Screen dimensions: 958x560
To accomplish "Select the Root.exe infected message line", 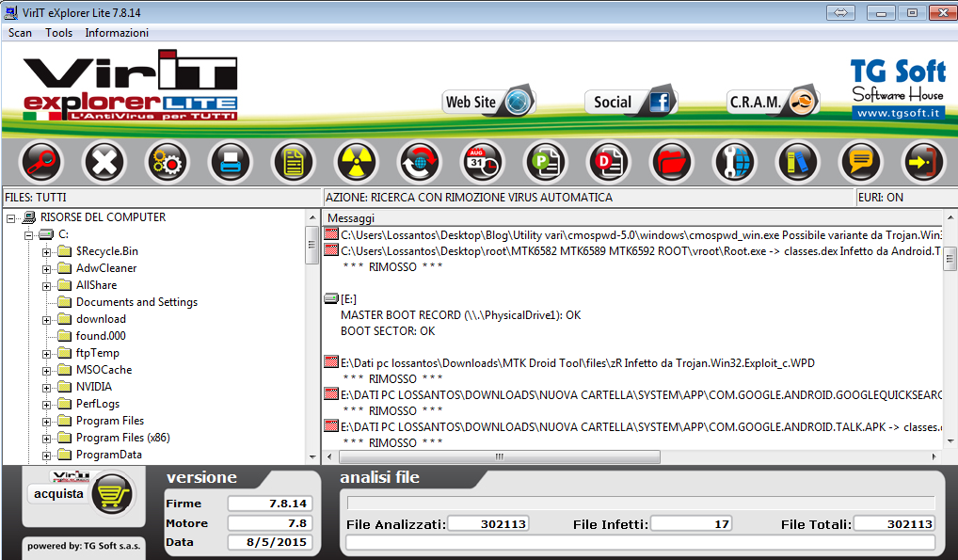I will 633,250.
